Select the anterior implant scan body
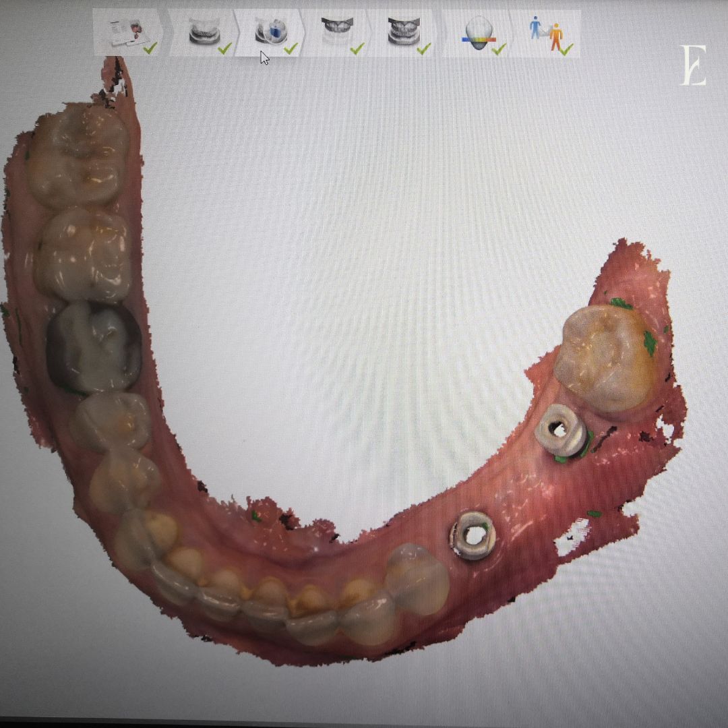The image size is (728, 728). click(473, 535)
